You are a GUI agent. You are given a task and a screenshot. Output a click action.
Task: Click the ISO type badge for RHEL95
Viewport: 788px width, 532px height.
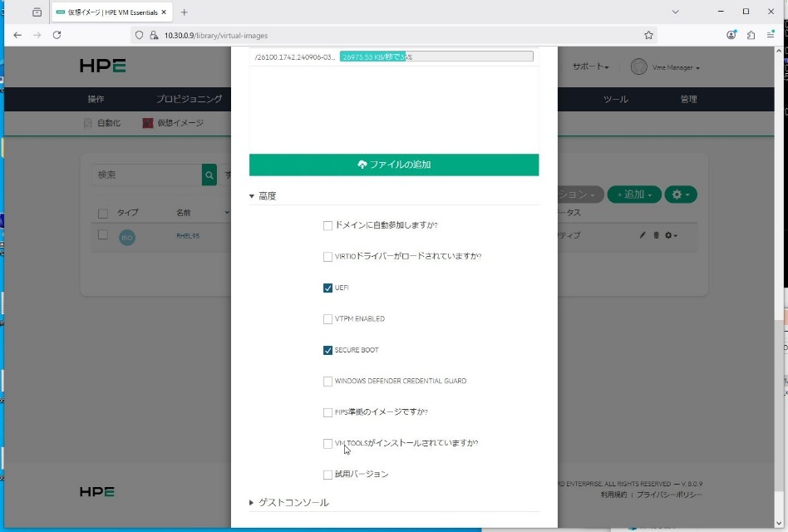(127, 237)
